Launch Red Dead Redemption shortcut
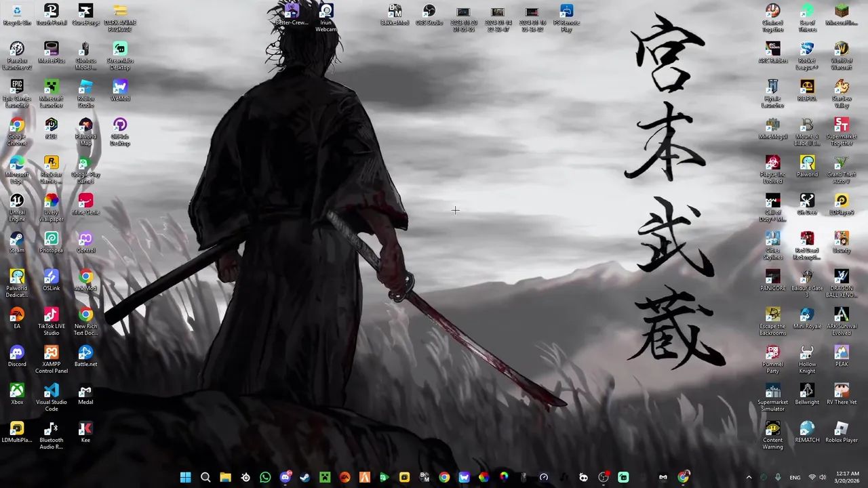This screenshot has height=488, width=868. (x=807, y=245)
